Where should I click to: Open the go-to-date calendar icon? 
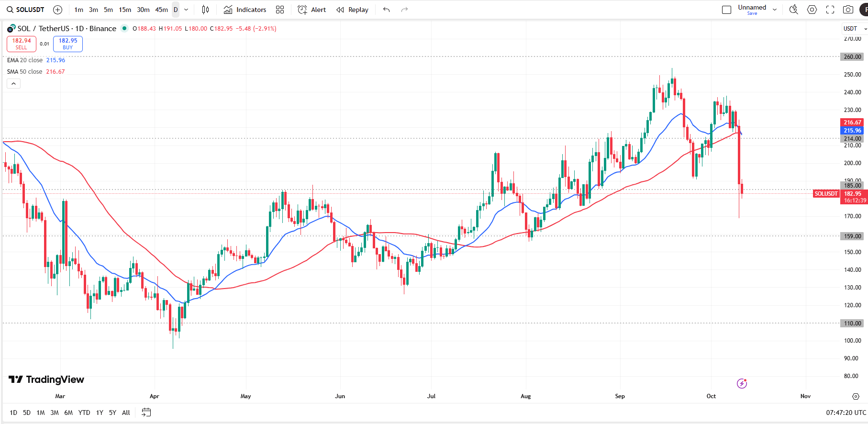click(146, 412)
